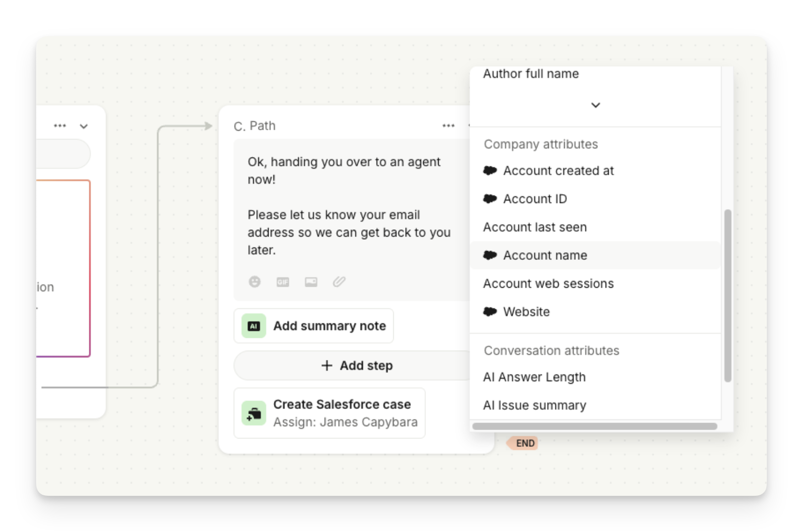Click the Salesforce case briefcase icon
803x532 pixels.
[254, 414]
